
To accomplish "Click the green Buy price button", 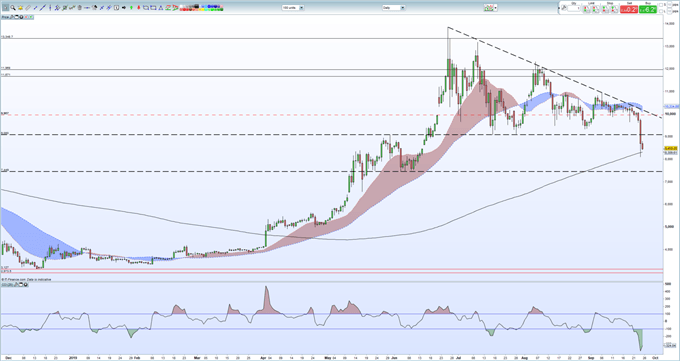I will point(648,9).
